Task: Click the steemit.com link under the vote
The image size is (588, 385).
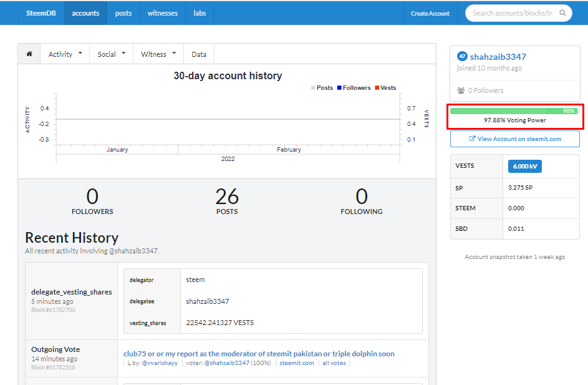Action: coord(297,363)
